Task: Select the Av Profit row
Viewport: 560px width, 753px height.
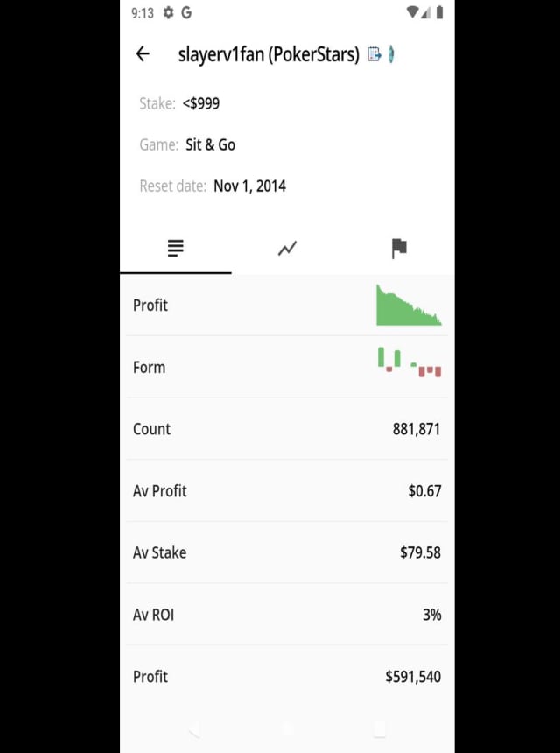Action: point(287,491)
